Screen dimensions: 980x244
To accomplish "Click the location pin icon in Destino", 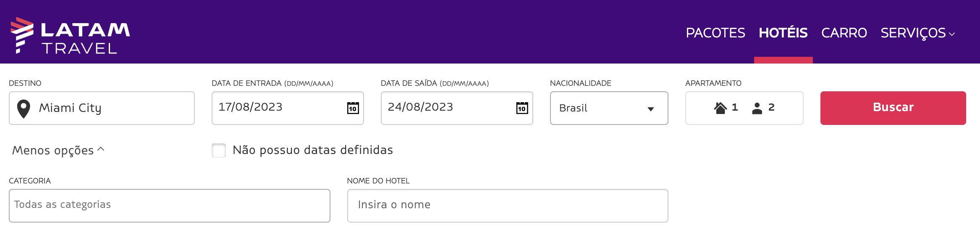I will pos(24,109).
